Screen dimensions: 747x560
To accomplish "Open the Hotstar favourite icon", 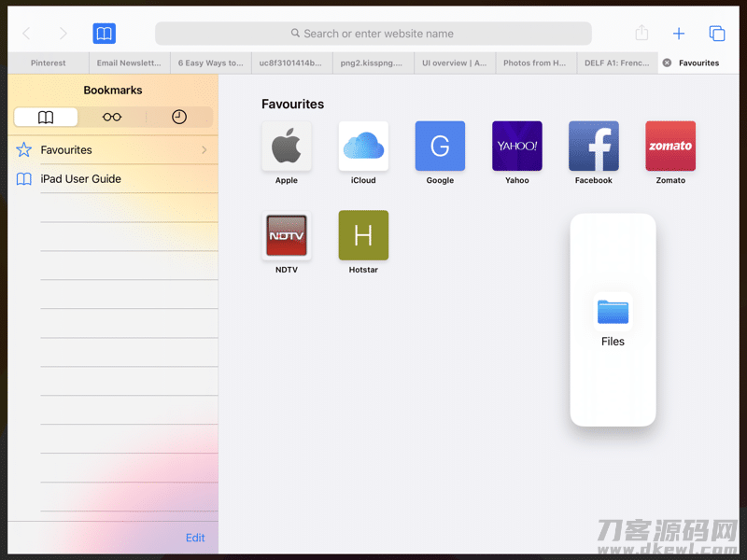I will (363, 235).
